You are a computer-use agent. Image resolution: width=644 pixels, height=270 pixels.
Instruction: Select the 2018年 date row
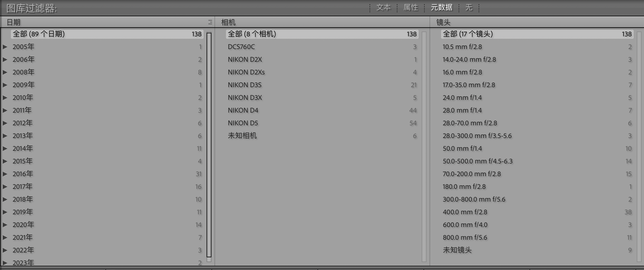pyautogui.click(x=107, y=199)
